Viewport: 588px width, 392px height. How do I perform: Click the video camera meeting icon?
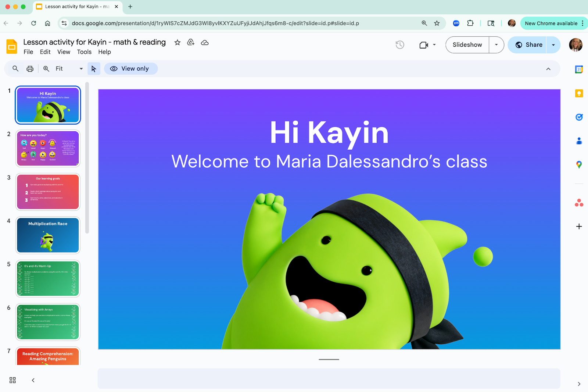[x=424, y=45]
